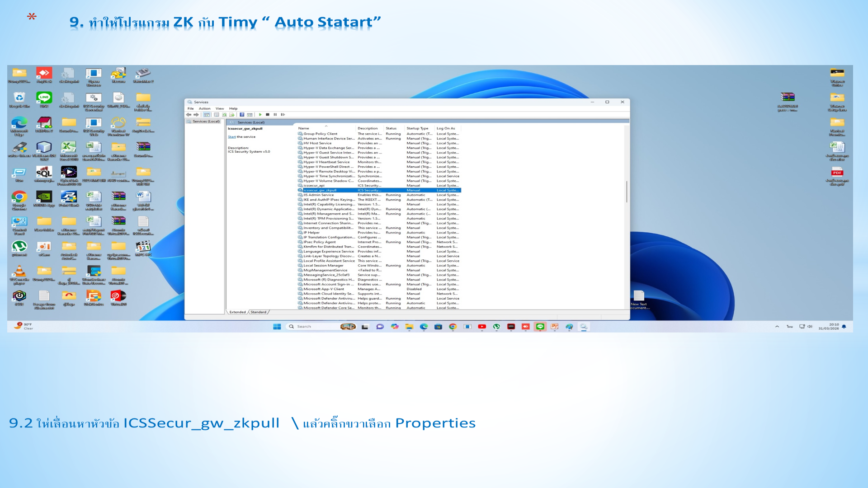Open Task View from the taskbar
The height and width of the screenshot is (488, 868).
365,327
